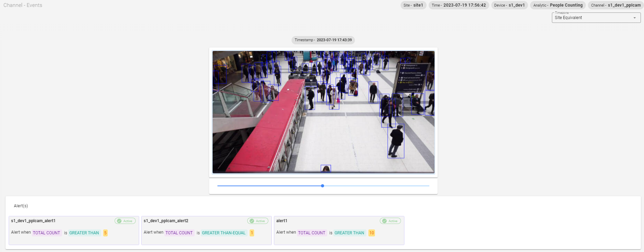644x252 pixels.
Task: Click the people counting camera image
Action: pyautogui.click(x=323, y=112)
